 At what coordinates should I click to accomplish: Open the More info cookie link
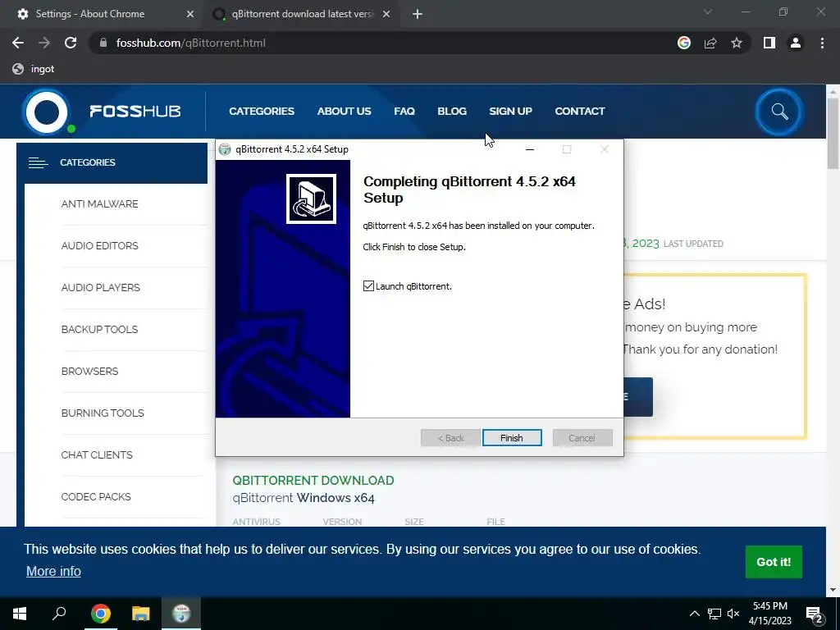(53, 571)
